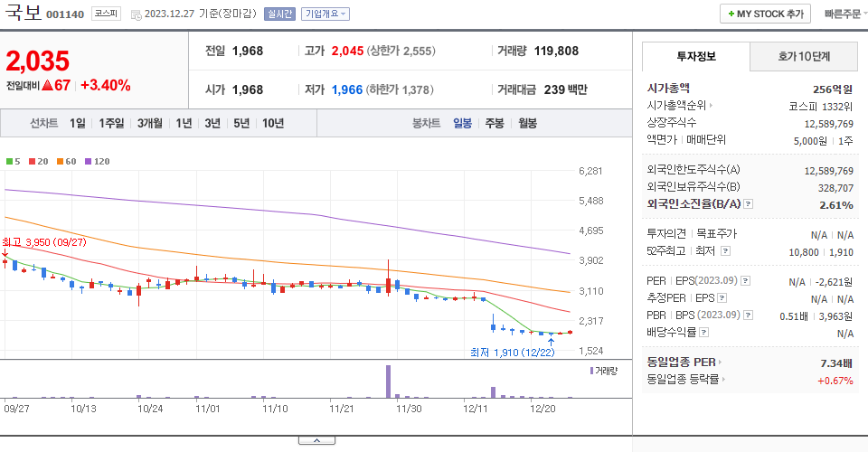This screenshot has width=868, height=452.
Task: Click the 시가총액 value 256억원
Action: click(833, 89)
